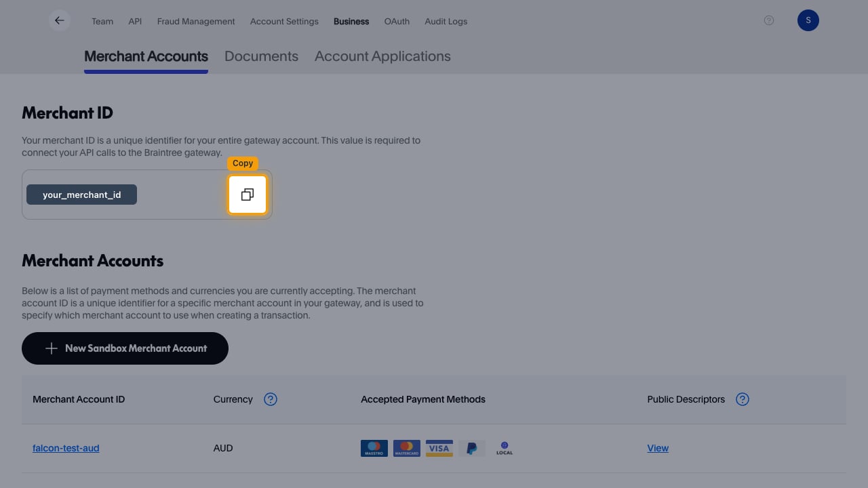Click the Accepted Payment Methods column header
868x488 pixels.
[423, 399]
